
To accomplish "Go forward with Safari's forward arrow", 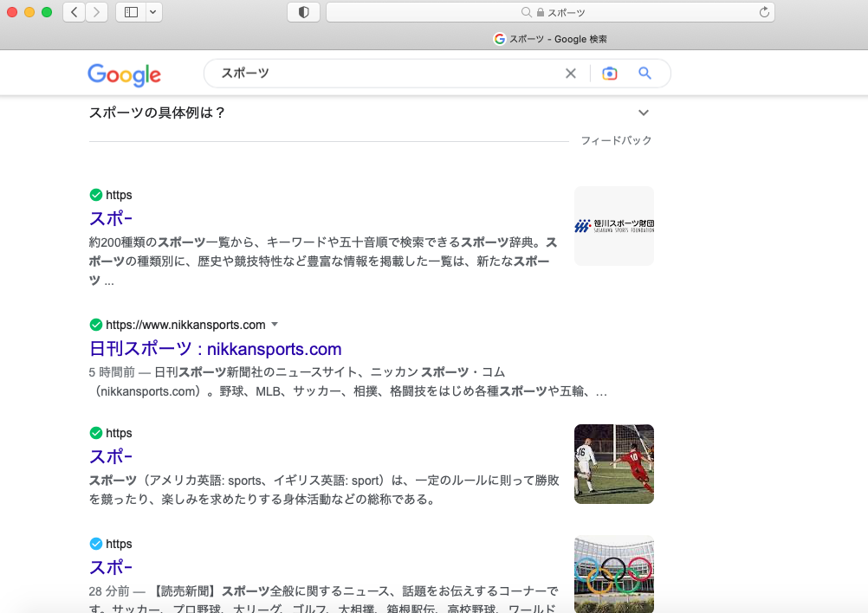I will click(x=96, y=12).
